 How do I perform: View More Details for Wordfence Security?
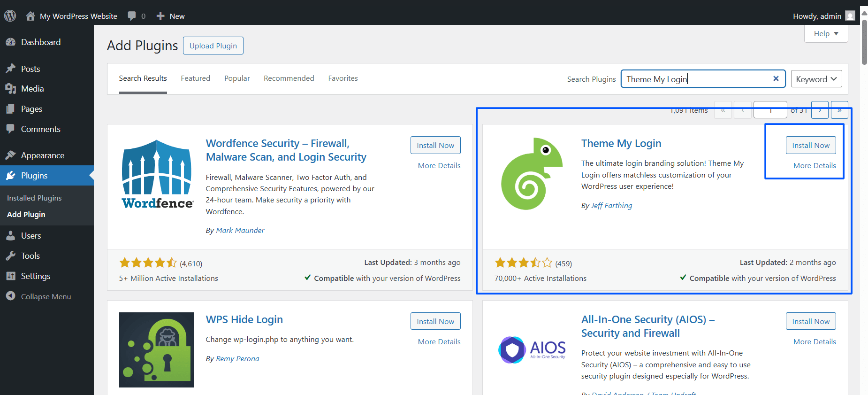pos(439,166)
